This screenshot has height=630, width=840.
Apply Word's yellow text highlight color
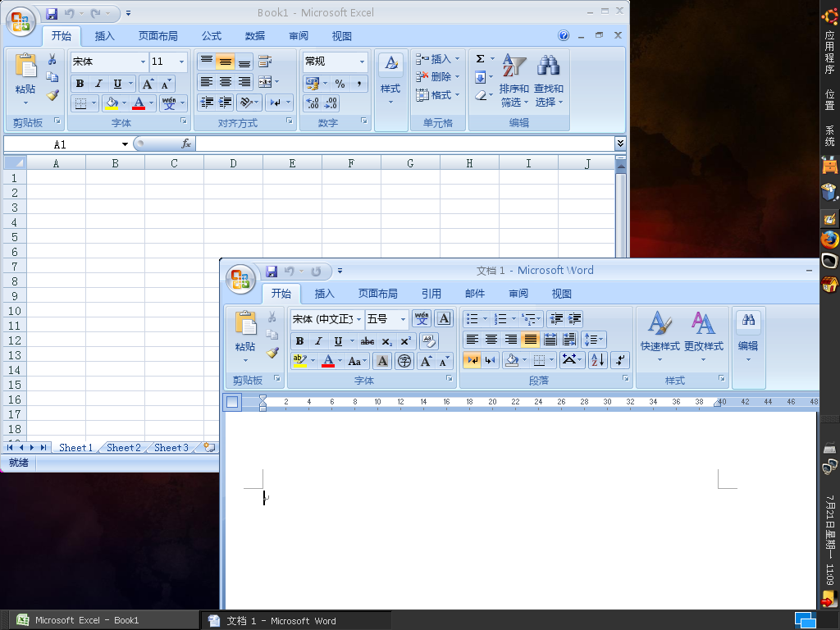(x=300, y=361)
